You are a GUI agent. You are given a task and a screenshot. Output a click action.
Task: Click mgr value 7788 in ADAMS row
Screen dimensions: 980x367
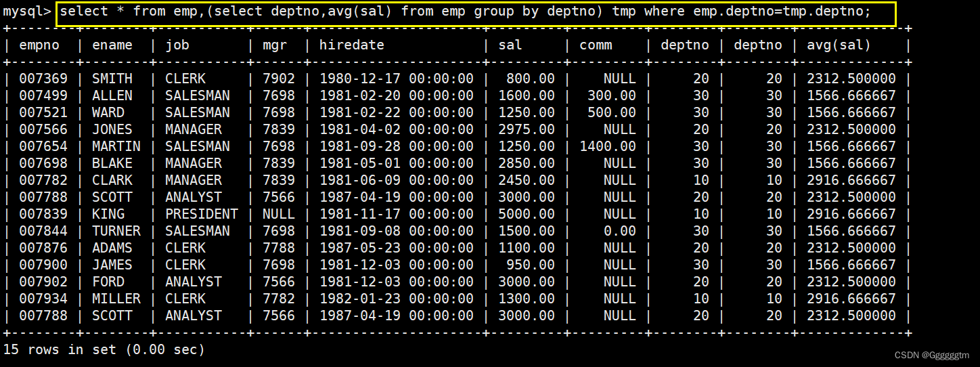pyautogui.click(x=279, y=248)
